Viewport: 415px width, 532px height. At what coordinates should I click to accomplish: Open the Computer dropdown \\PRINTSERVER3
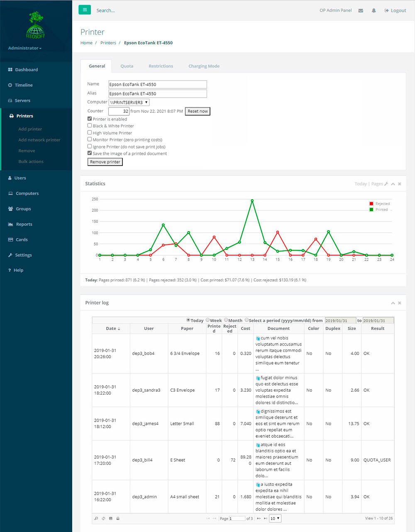tap(129, 102)
